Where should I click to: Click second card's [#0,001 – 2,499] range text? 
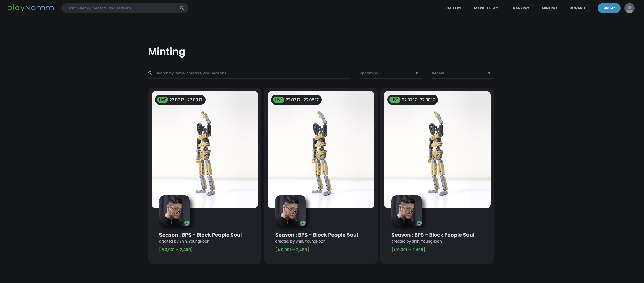292,250
